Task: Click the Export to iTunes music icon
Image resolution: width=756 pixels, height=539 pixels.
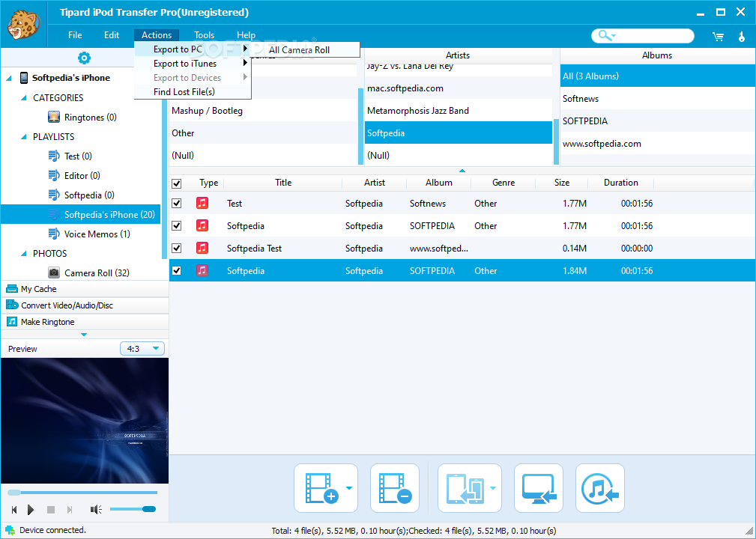Action: 600,488
